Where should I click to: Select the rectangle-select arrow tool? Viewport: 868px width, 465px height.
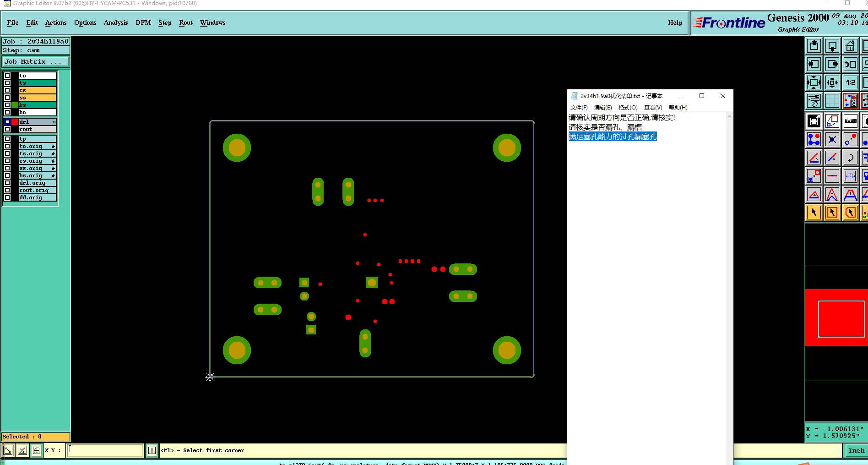point(832,213)
